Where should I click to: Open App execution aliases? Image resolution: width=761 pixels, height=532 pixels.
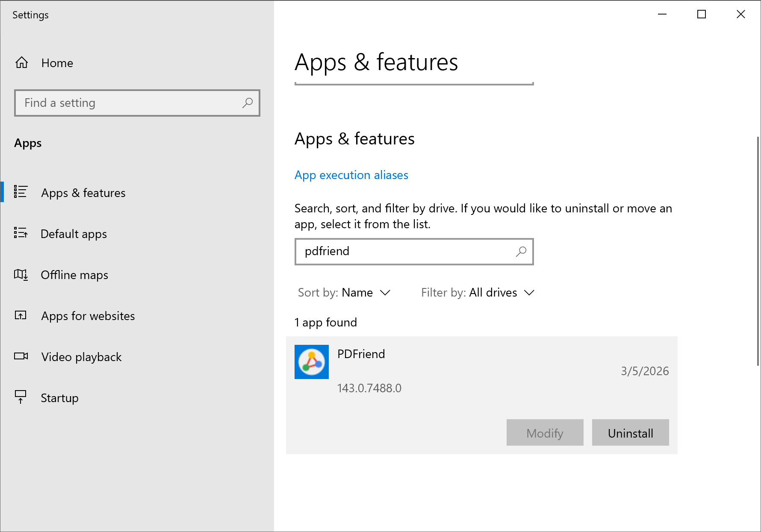351,175
